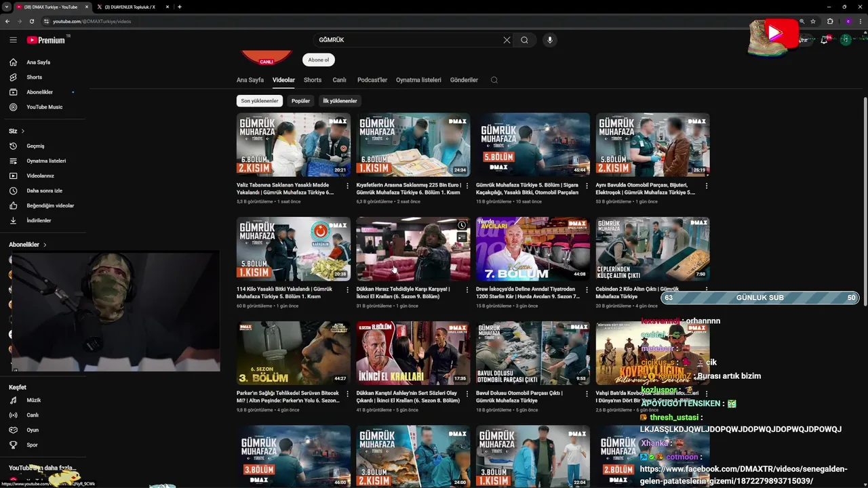Reload the page in browser toolbar
868x488 pixels.
click(x=31, y=21)
